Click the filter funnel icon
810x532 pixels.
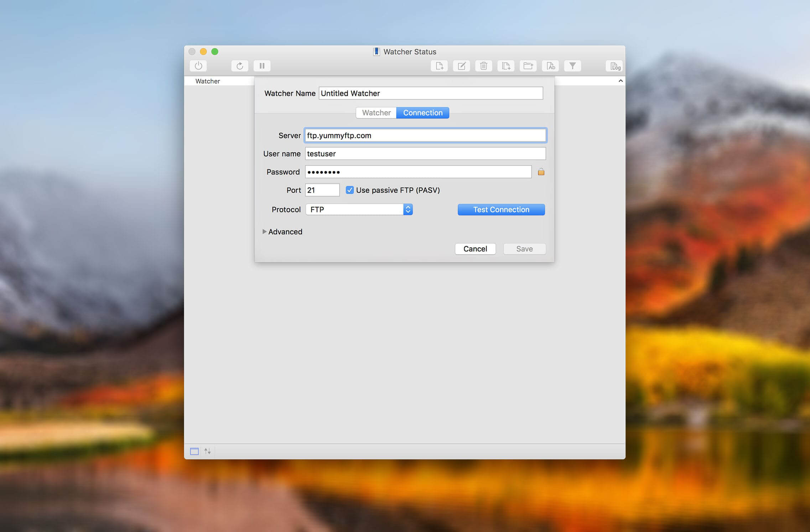tap(572, 66)
